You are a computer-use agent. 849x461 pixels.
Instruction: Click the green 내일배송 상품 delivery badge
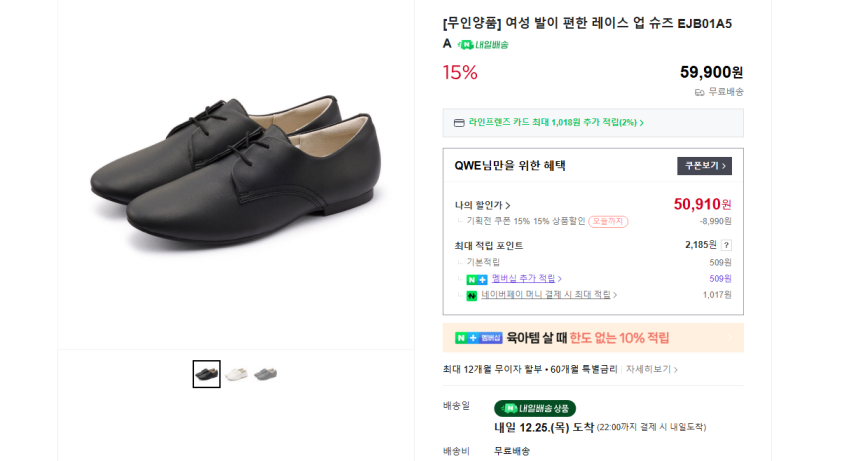tap(535, 408)
